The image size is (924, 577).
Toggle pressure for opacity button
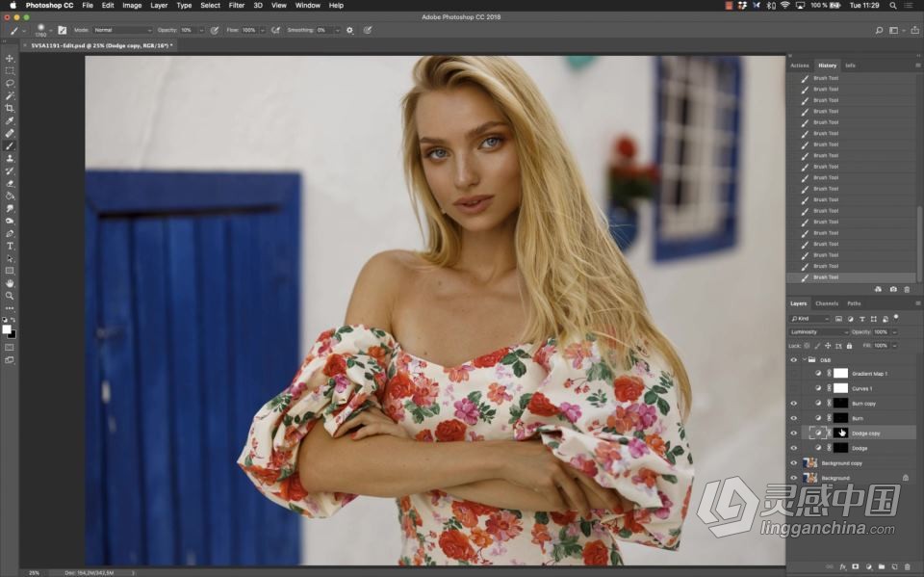[x=215, y=30]
